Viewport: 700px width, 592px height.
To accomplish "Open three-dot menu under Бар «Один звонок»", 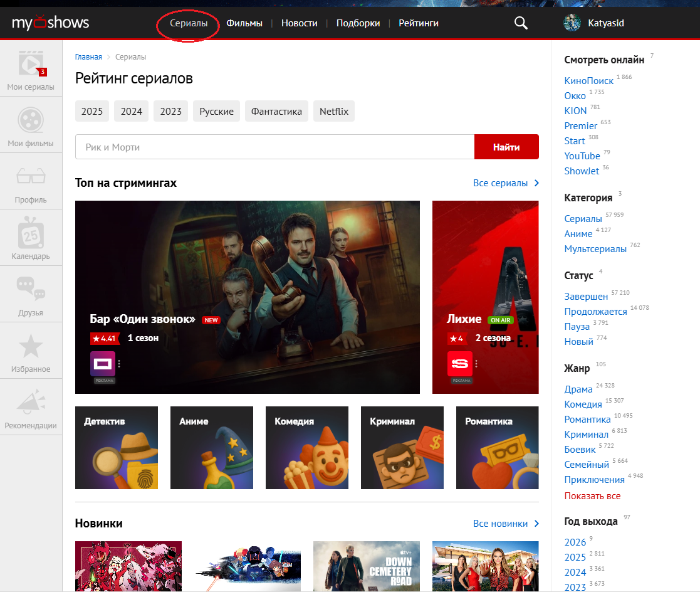I will [119, 363].
